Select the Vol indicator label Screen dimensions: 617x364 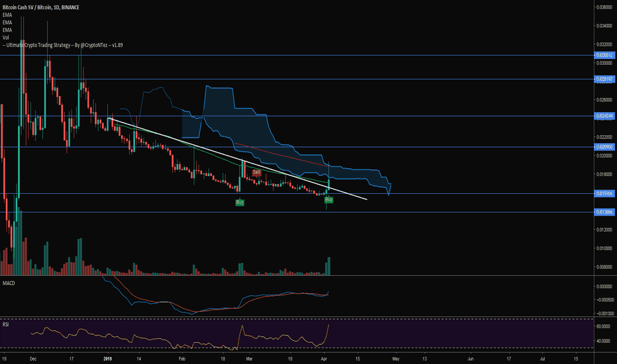coord(6,38)
